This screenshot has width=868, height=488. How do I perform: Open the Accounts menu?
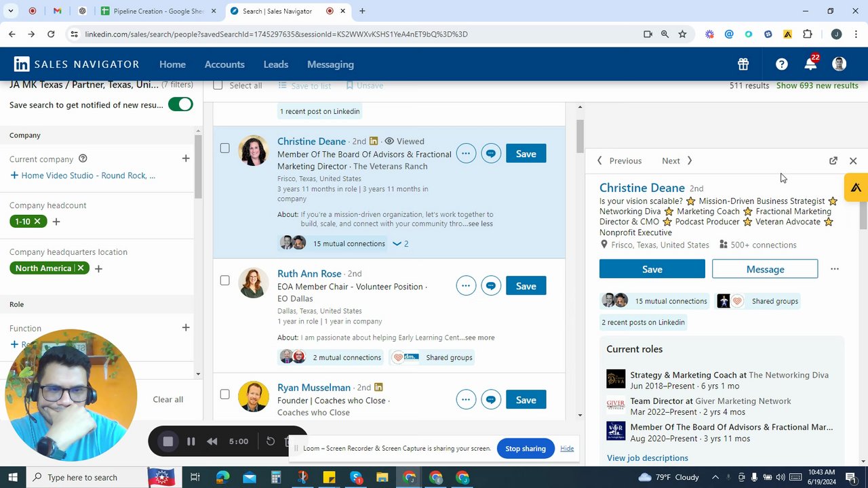click(224, 64)
